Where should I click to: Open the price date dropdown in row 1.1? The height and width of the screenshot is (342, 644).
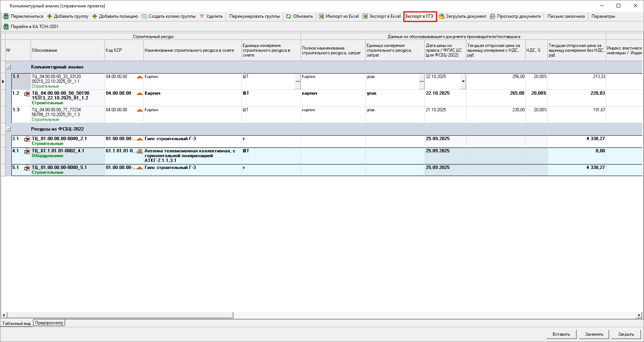(x=463, y=81)
